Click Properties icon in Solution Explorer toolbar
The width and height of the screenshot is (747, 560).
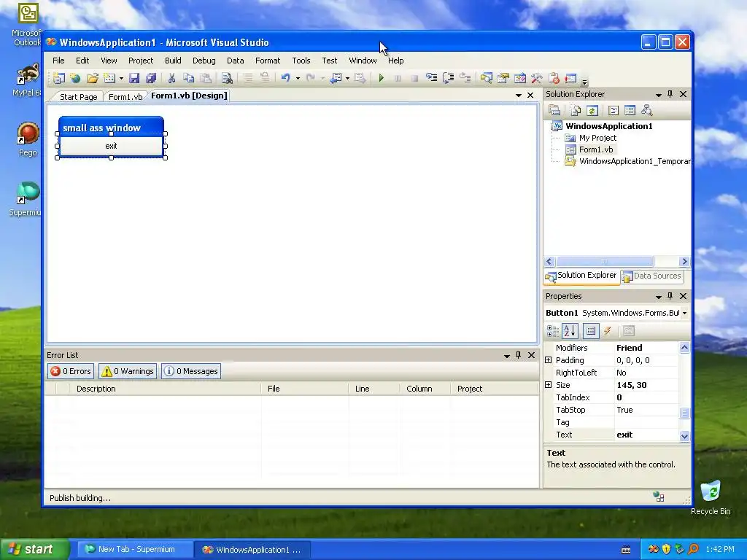(x=554, y=111)
